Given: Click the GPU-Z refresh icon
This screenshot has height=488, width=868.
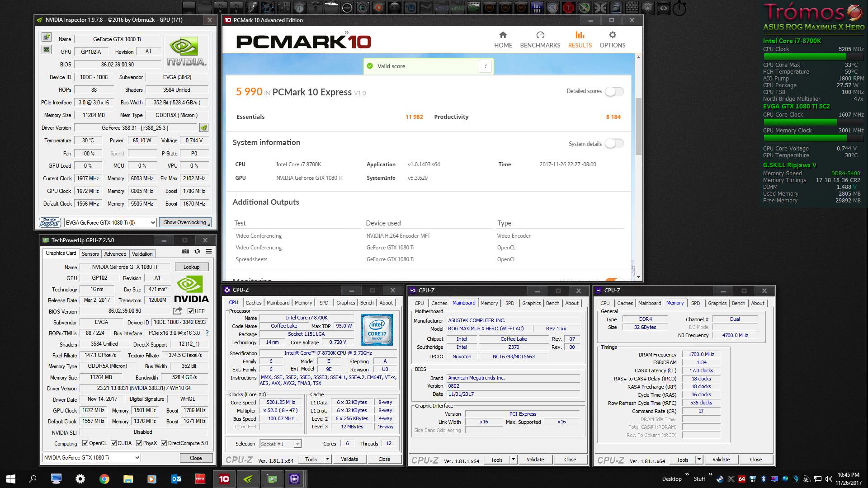Looking at the screenshot, I should 197,252.
